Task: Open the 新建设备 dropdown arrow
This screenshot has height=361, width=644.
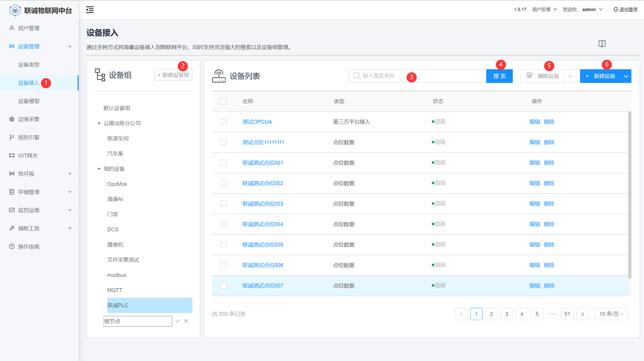Action: pyautogui.click(x=626, y=76)
